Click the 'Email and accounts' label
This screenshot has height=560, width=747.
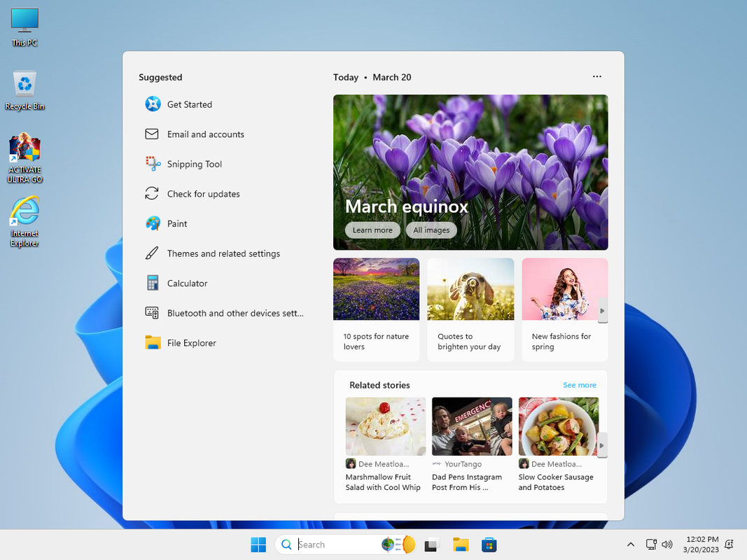click(x=206, y=134)
